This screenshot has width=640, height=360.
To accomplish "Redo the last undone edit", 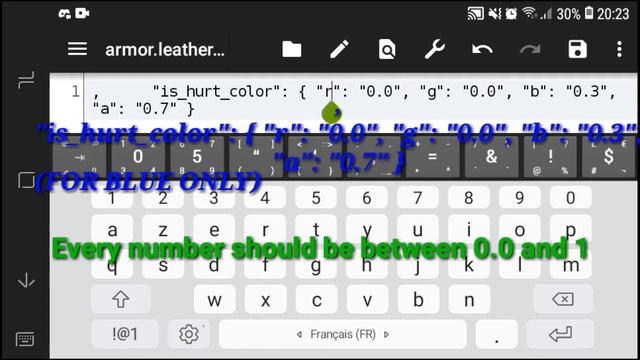I will click(x=530, y=50).
